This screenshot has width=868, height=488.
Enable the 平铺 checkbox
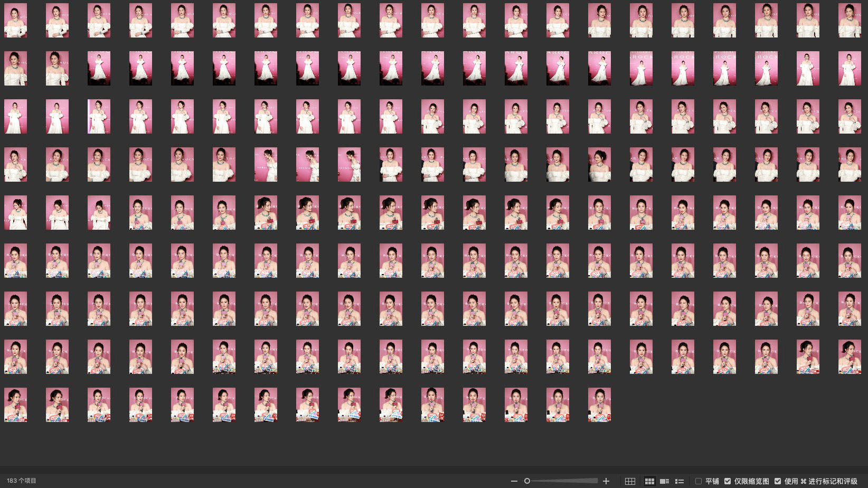[x=699, y=481]
